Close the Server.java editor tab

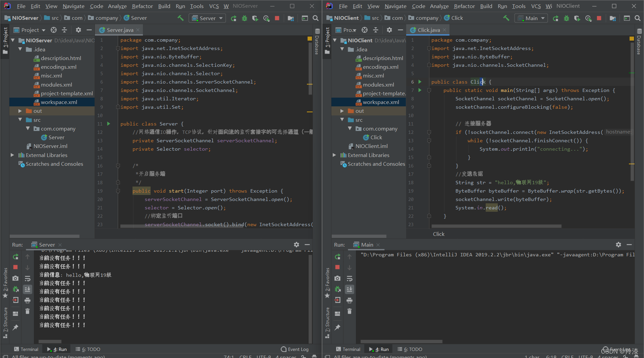click(x=138, y=30)
